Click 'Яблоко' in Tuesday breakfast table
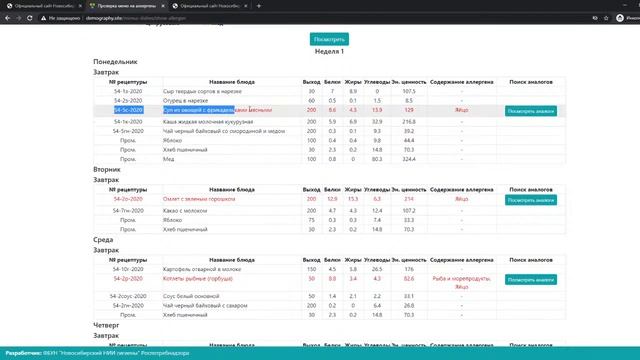Image resolution: width=640 pixels, height=360 pixels. coord(172,220)
